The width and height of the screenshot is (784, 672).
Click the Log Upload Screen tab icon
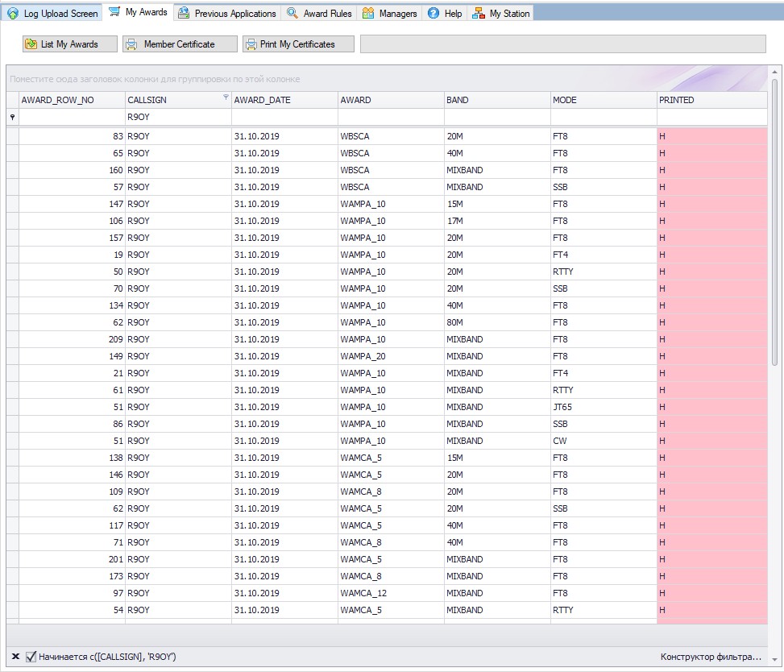(x=13, y=14)
